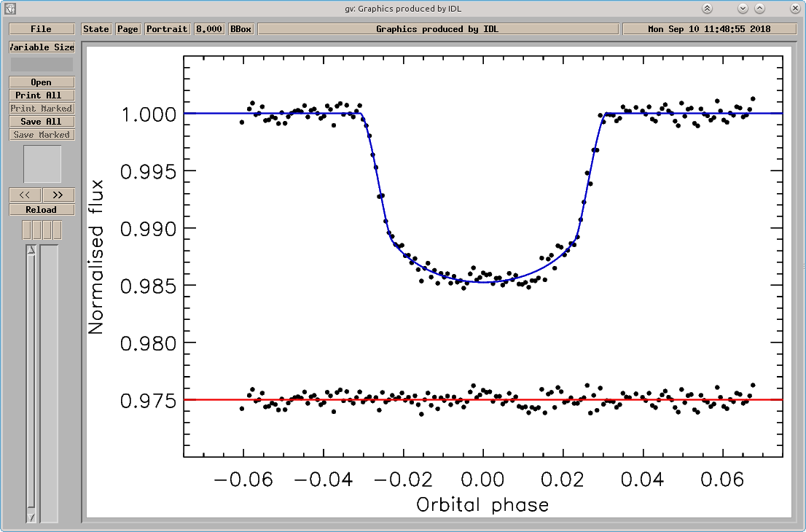Click the date display button

(709, 28)
